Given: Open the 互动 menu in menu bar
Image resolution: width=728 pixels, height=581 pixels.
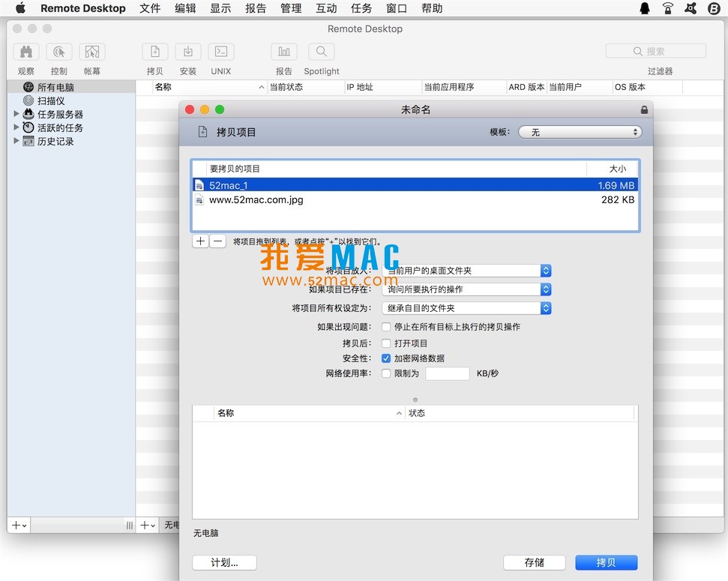Looking at the screenshot, I should (326, 8).
